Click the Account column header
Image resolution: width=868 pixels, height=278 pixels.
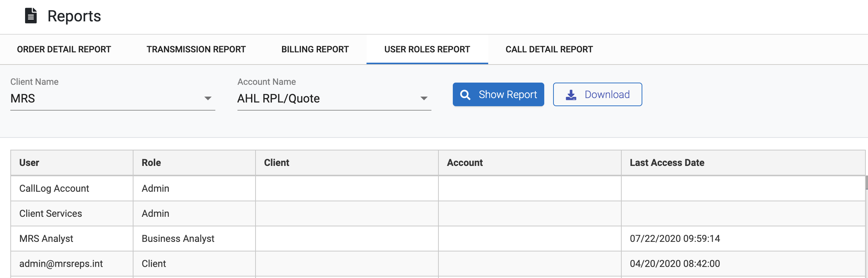530,163
